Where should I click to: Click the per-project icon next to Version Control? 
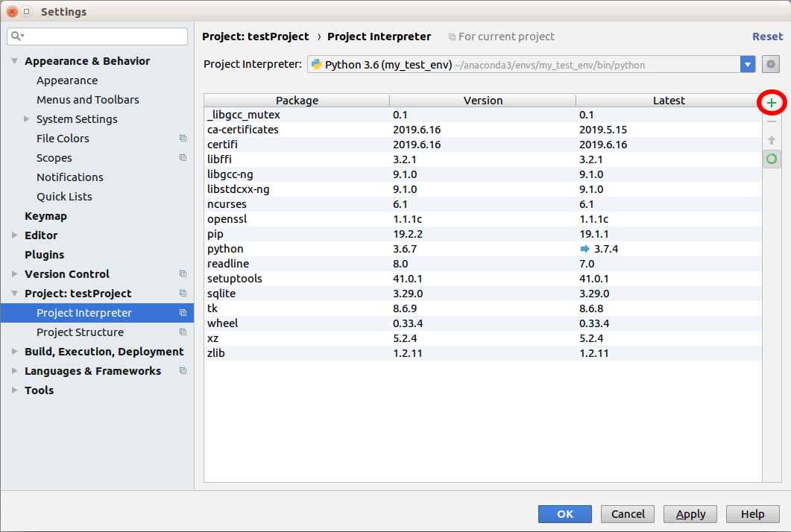point(183,273)
